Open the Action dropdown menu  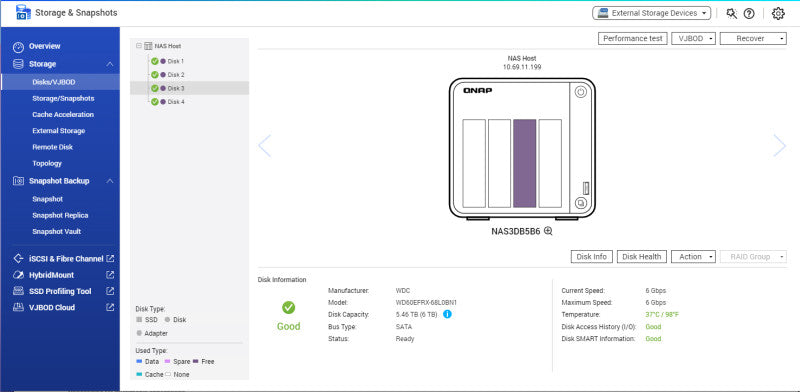tap(693, 257)
